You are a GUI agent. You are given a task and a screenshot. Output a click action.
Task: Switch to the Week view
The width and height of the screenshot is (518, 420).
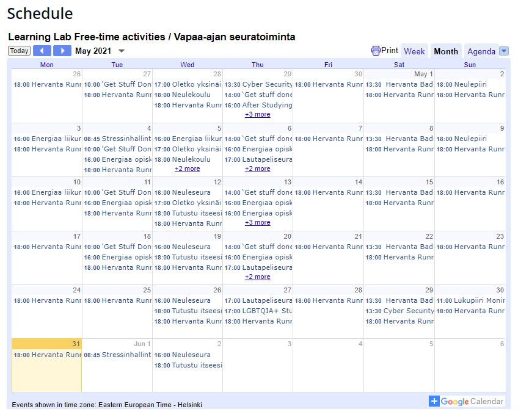(414, 51)
